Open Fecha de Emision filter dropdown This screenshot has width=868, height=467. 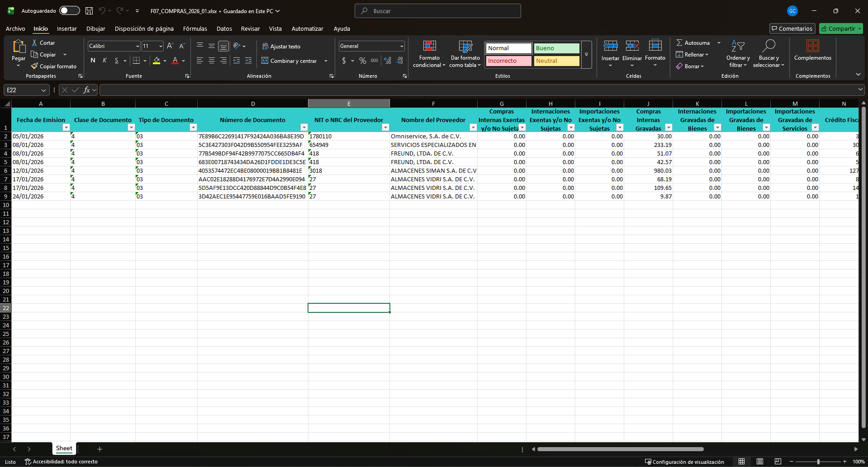point(66,127)
